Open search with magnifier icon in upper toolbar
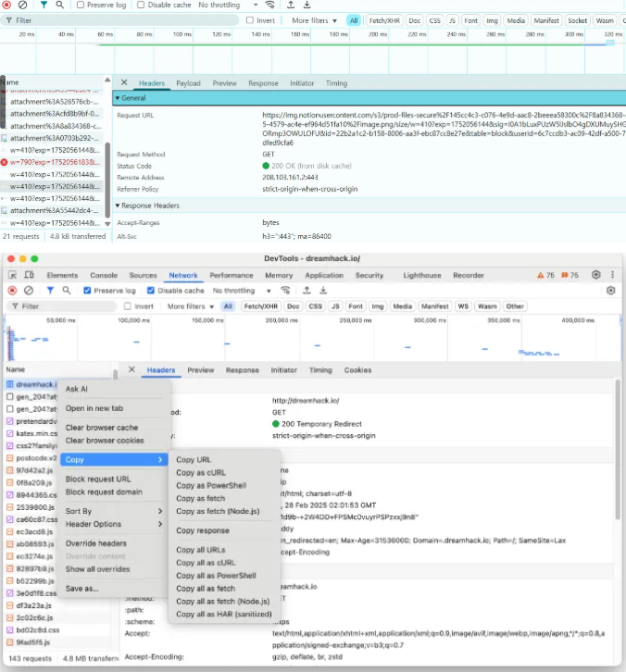Viewport: 626px width, 672px height. pos(59,5)
